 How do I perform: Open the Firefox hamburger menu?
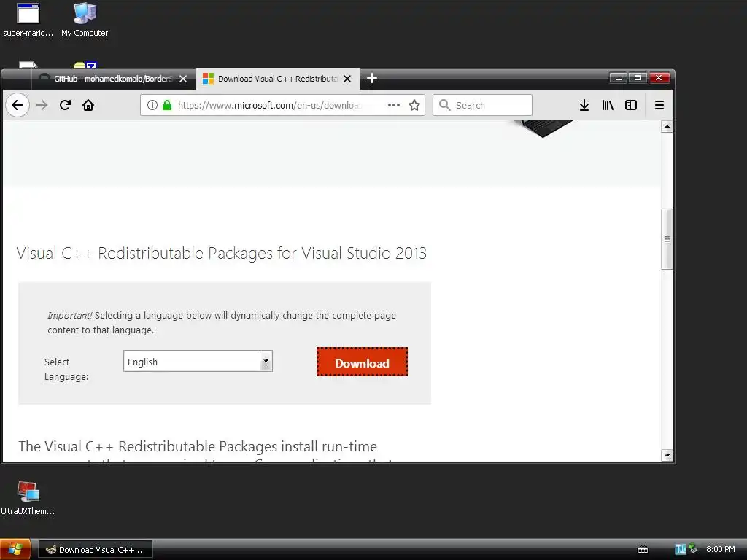pos(659,105)
